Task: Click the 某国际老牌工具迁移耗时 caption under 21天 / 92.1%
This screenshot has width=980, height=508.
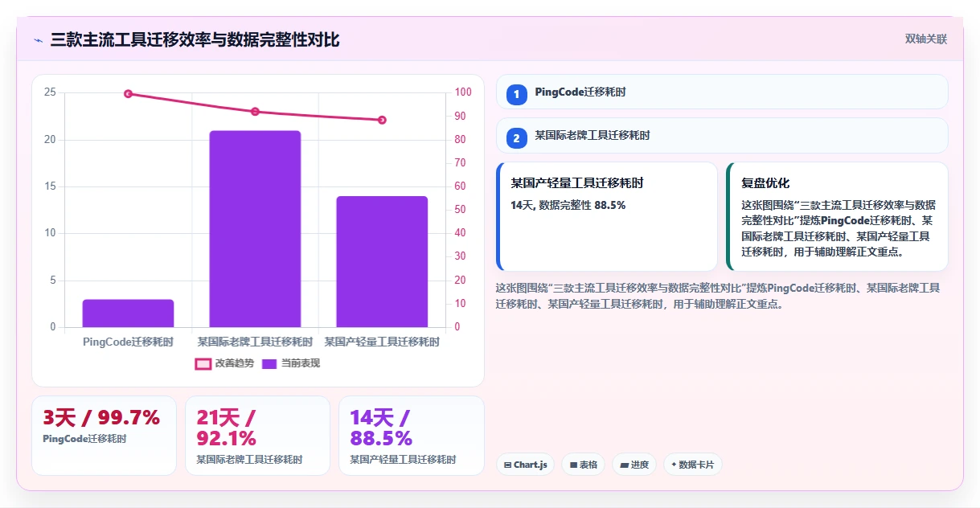Action: tap(249, 460)
